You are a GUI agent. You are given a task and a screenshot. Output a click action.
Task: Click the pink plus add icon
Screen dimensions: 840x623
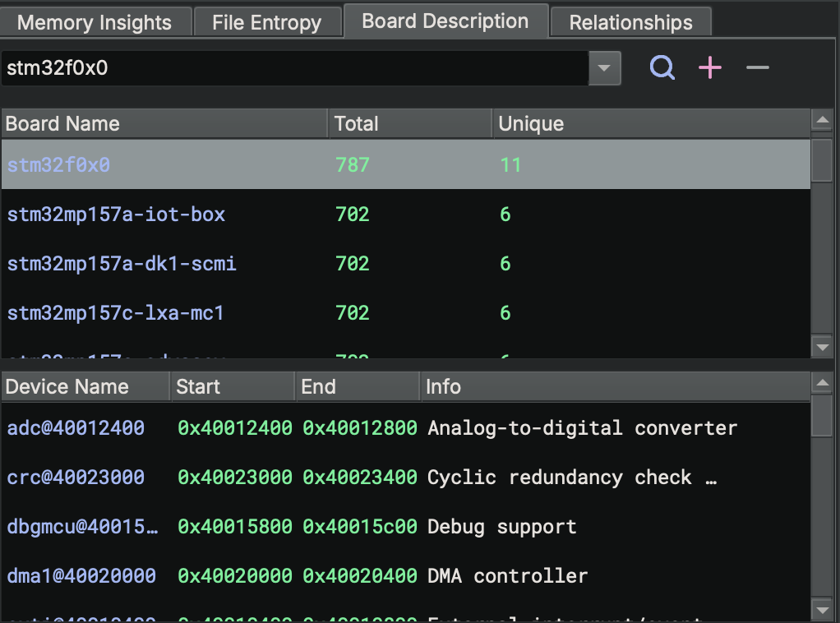(x=710, y=68)
